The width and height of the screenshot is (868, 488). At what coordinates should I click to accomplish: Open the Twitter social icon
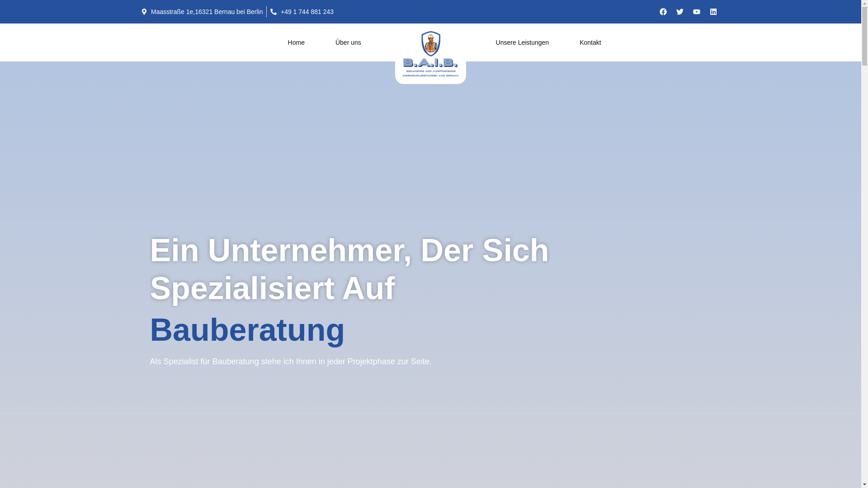click(x=680, y=12)
